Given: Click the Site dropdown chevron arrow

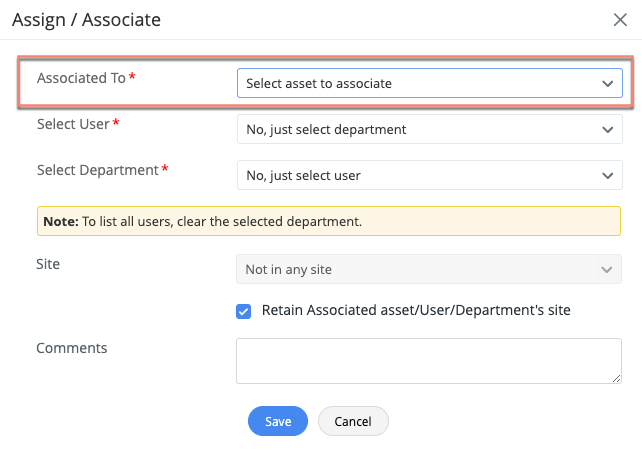Looking at the screenshot, I should [x=606, y=270].
